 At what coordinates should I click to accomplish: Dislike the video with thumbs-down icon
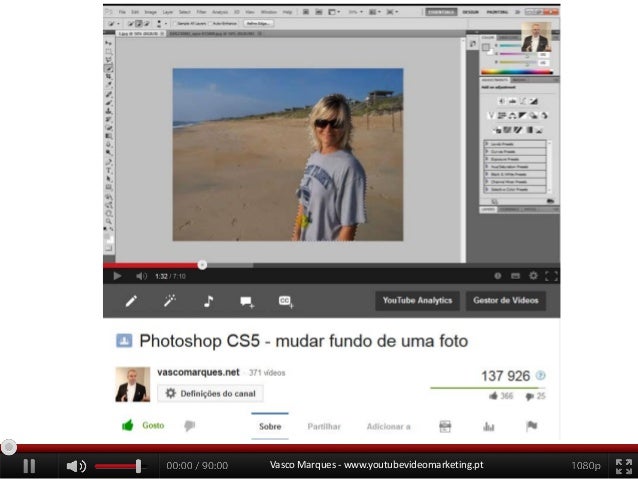(190, 426)
